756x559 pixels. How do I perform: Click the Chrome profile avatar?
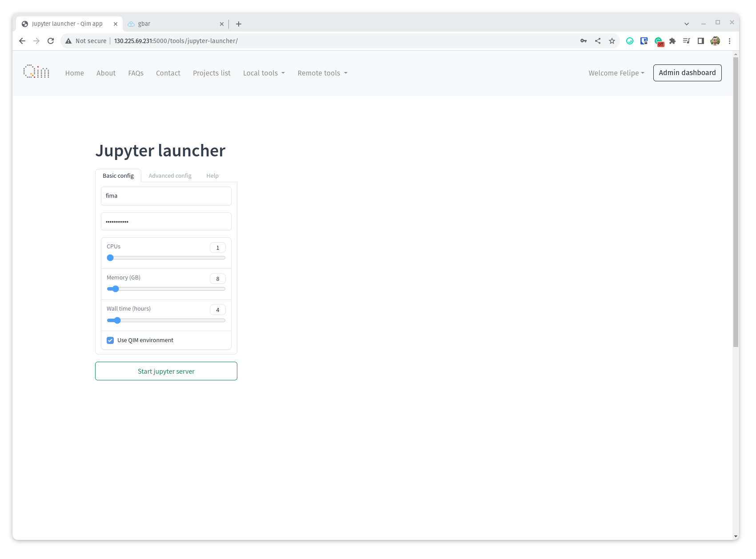coord(715,41)
